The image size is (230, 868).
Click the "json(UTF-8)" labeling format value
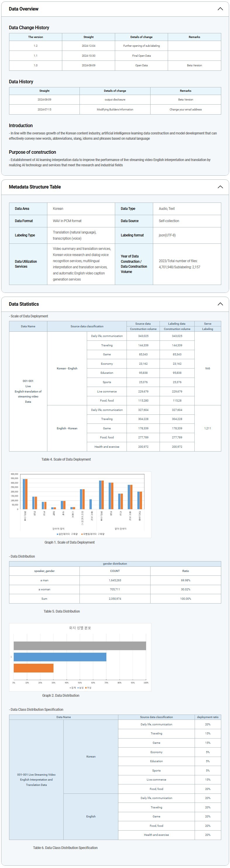click(167, 235)
